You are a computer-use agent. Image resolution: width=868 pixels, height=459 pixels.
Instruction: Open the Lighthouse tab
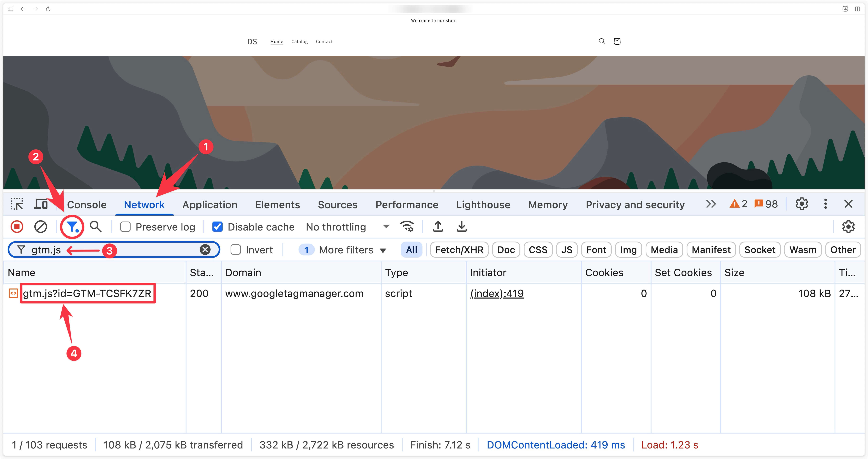(x=483, y=204)
